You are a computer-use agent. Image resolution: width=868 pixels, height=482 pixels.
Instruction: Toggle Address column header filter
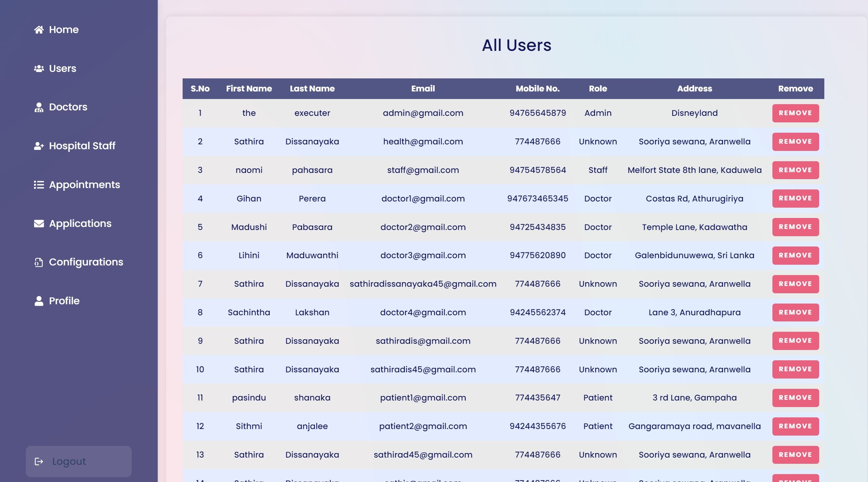(x=695, y=88)
